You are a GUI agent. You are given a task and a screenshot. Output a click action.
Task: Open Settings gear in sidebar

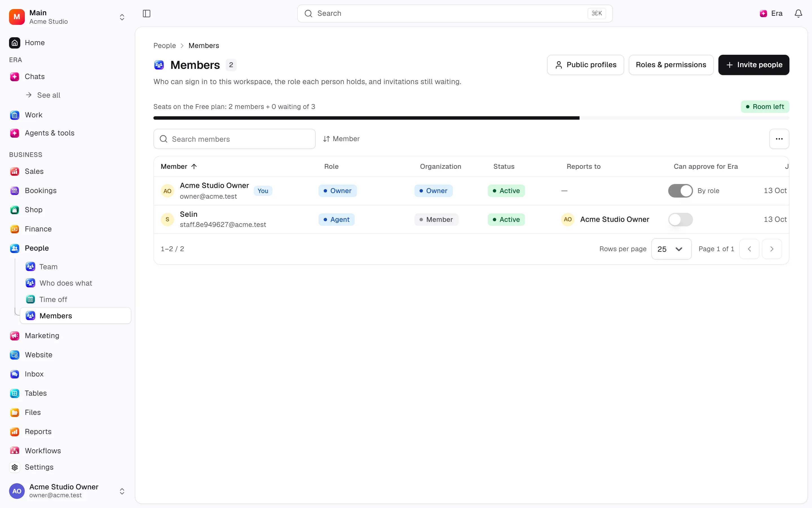point(14,467)
